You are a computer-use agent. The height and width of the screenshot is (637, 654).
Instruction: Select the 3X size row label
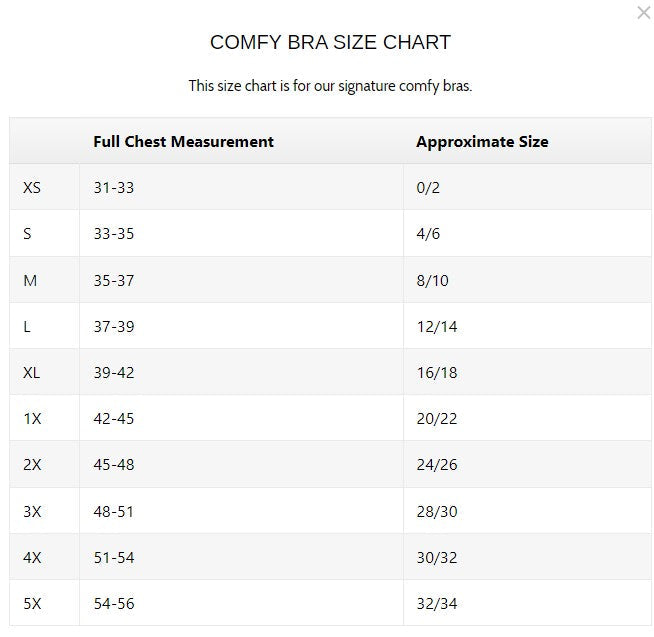click(x=32, y=512)
